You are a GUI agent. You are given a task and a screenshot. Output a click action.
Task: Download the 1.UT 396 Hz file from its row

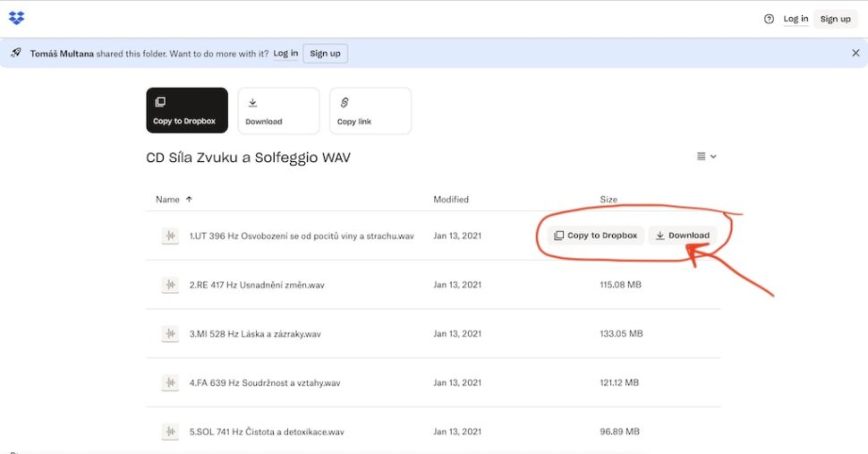coord(682,236)
